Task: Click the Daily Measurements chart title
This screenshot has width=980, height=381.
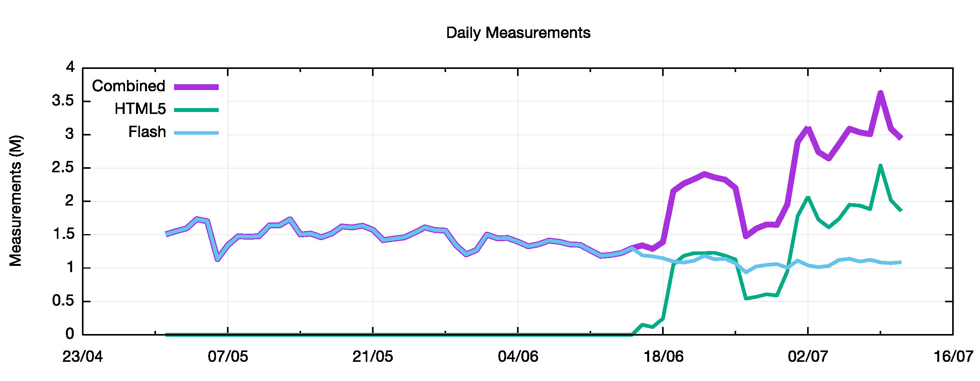Action: (518, 33)
